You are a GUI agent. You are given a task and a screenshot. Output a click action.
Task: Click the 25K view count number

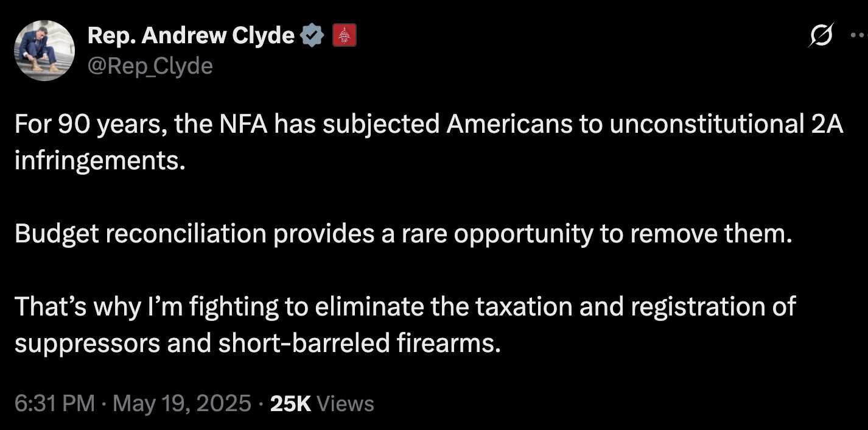[x=290, y=403]
